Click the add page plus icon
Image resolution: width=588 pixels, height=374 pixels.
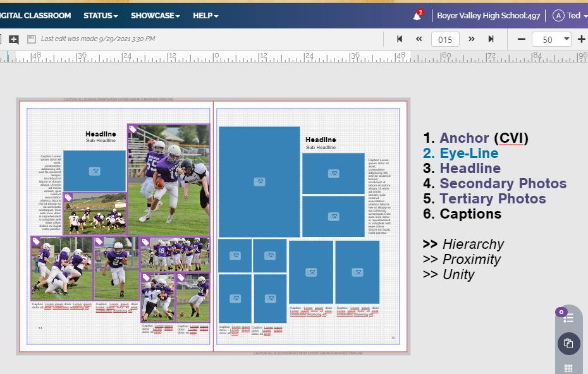14,39
